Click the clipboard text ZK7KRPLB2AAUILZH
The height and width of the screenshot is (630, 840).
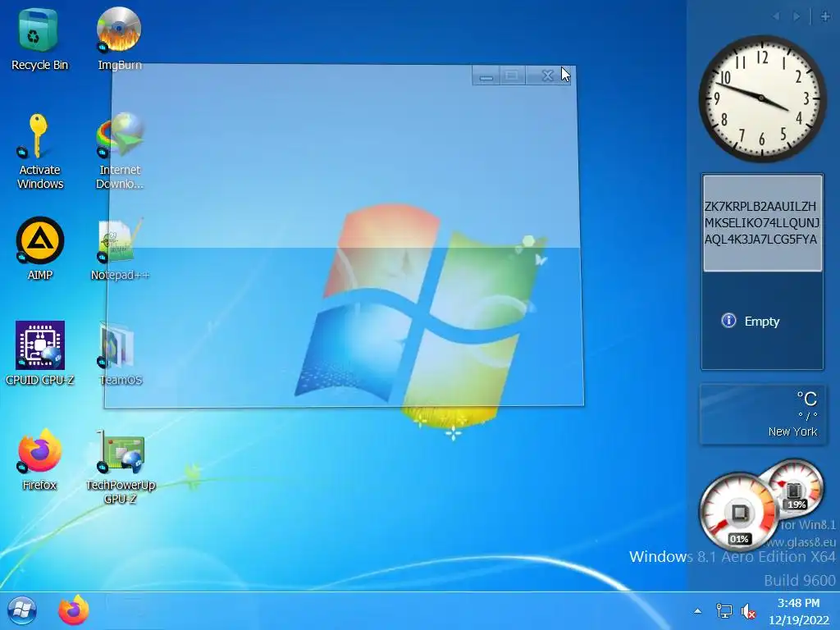760,206
